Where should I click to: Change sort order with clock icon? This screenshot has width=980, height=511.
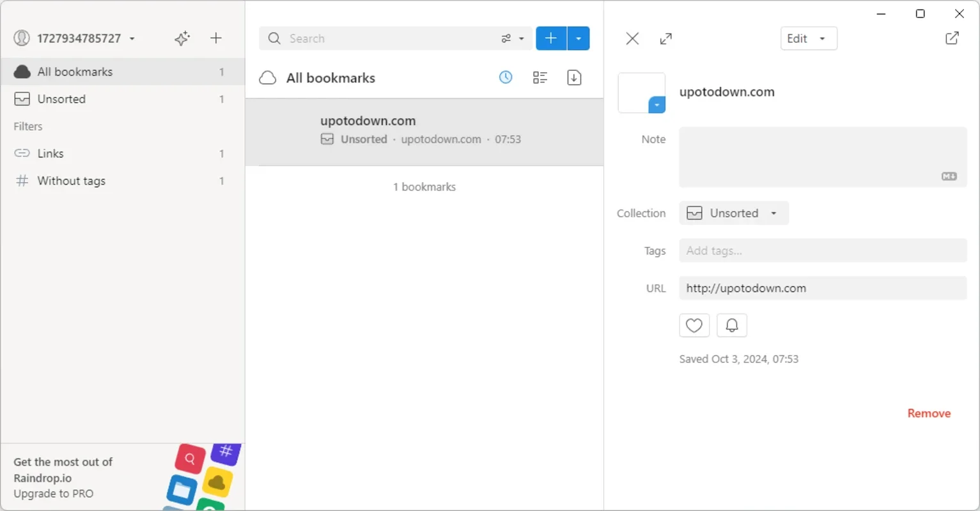pyautogui.click(x=506, y=77)
